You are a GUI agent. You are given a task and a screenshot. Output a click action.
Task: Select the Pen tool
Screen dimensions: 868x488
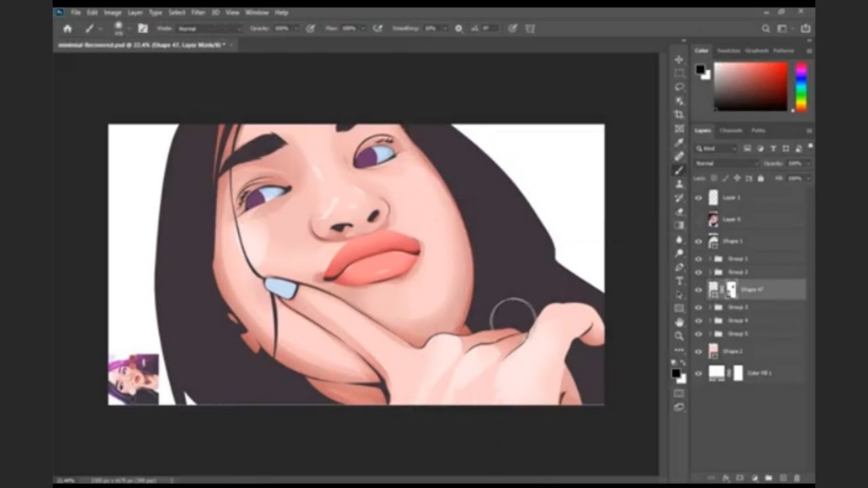point(679,267)
